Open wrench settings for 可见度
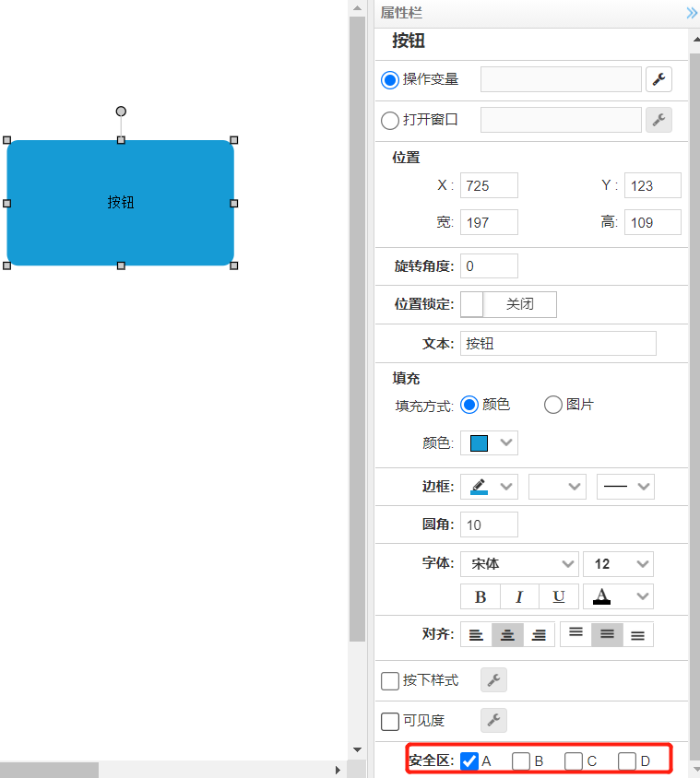Viewport: 700px width, 778px height. pyautogui.click(x=493, y=720)
